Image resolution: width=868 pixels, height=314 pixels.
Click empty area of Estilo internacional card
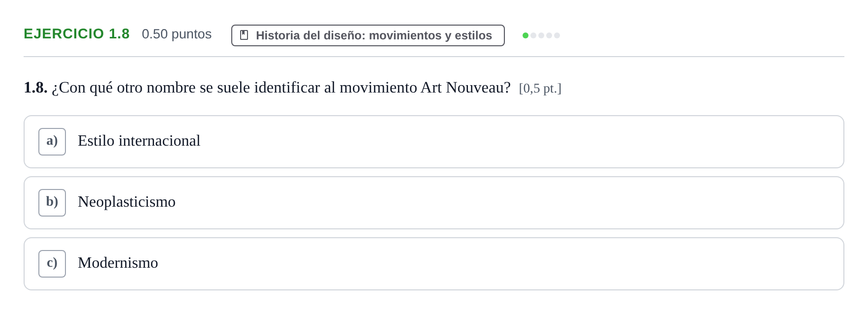492,142
